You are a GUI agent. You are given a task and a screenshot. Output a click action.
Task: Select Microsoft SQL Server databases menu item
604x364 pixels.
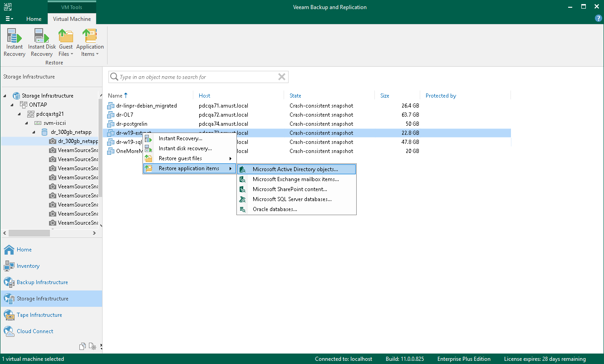292,199
